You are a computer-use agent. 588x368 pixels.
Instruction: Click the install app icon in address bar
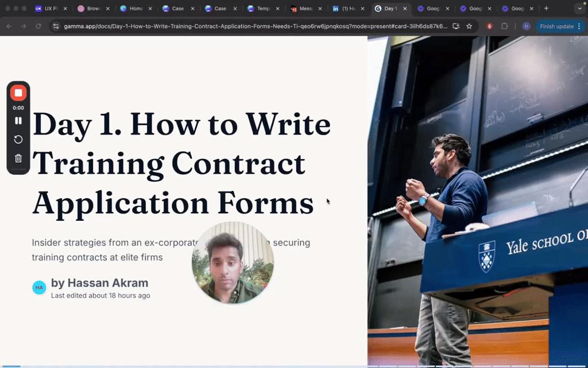(456, 26)
